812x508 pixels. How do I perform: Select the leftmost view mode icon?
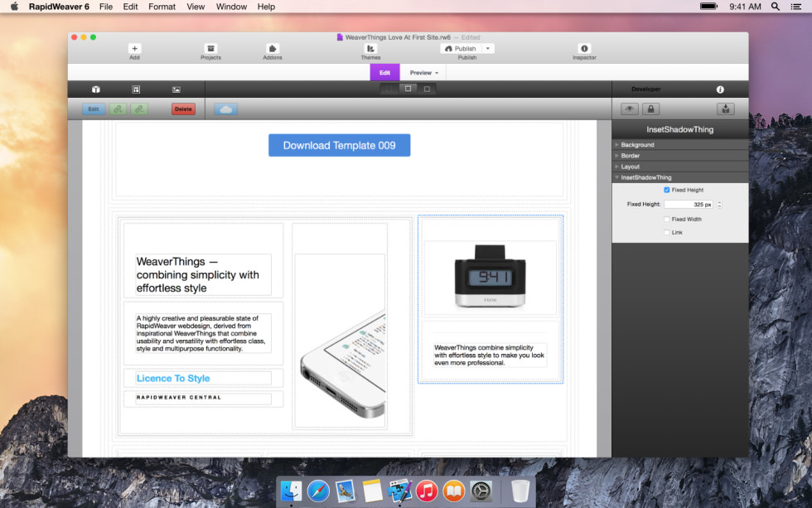pos(389,89)
